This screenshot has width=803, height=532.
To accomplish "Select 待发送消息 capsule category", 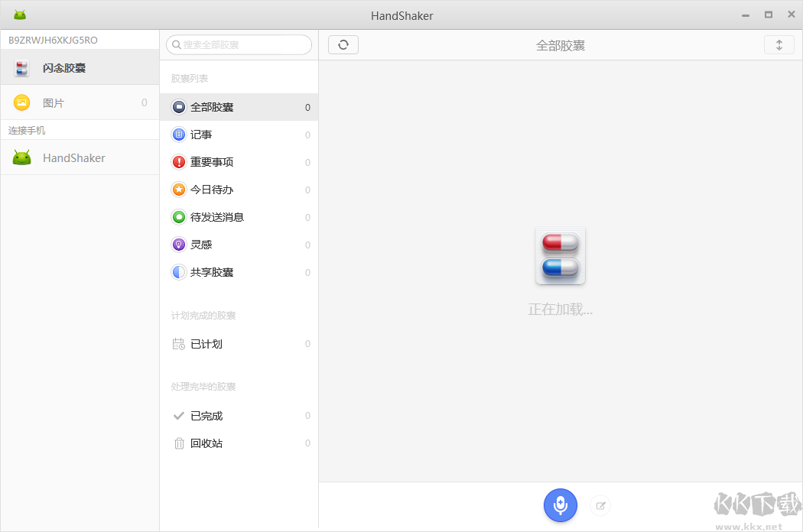I will (x=239, y=217).
